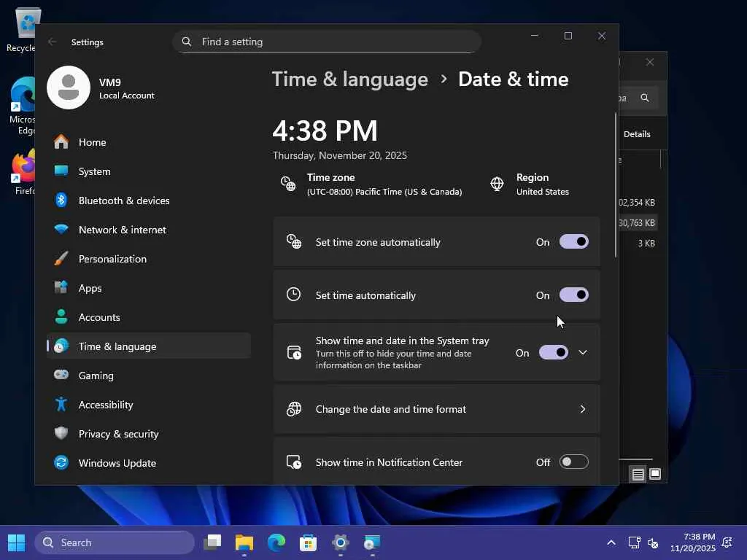The image size is (747, 560).
Task: Open Microsoft Store from the taskbar
Action: [x=309, y=542]
